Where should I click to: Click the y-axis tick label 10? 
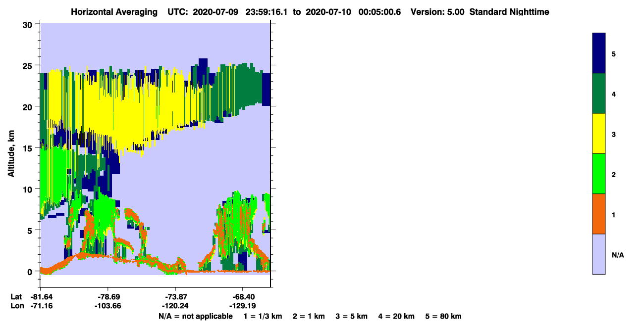[28, 189]
